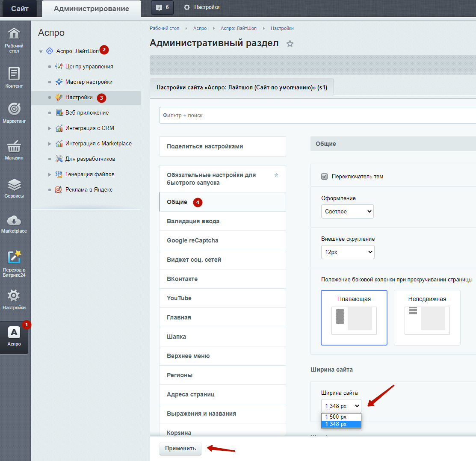Open the Выражения и названия section

pyautogui.click(x=222, y=414)
